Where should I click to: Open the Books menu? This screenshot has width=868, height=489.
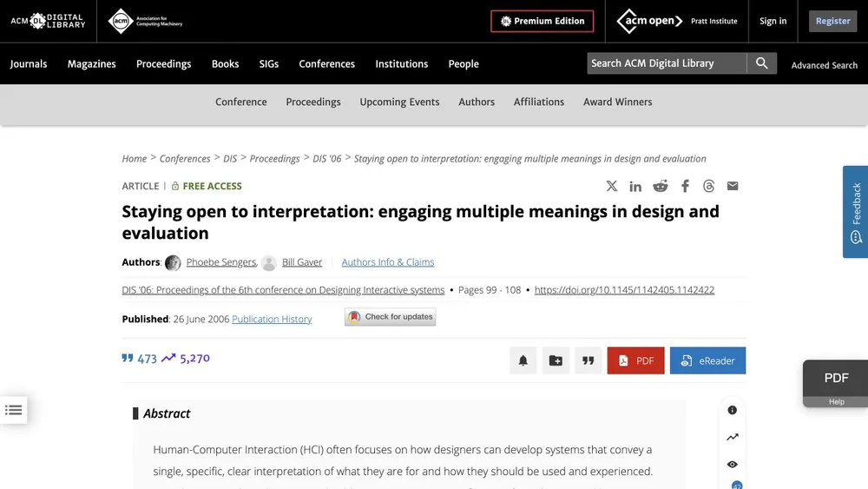(x=225, y=63)
